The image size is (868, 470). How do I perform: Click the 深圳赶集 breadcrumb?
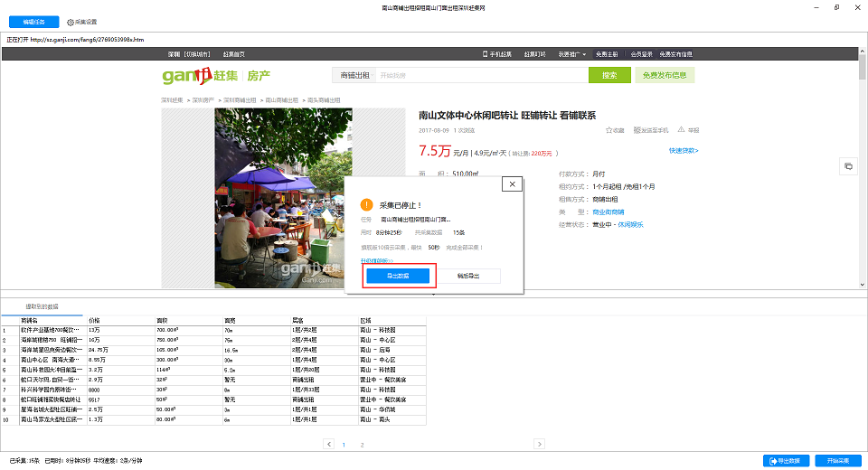click(172, 100)
